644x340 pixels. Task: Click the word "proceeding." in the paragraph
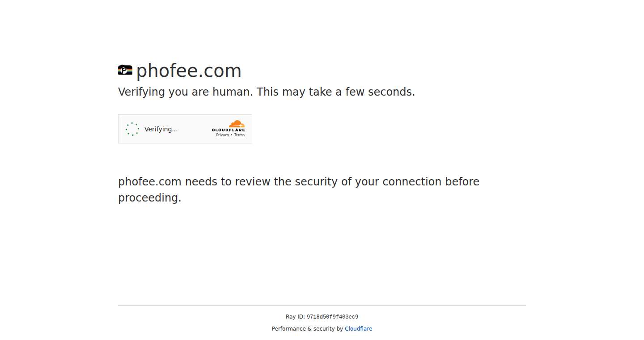[x=150, y=198]
